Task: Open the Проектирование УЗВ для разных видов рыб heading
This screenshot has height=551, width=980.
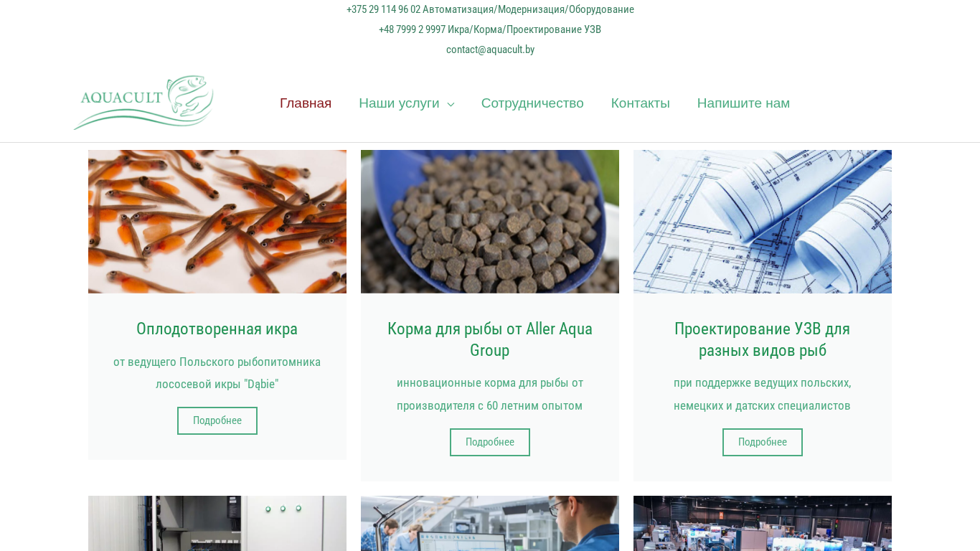Action: tap(763, 339)
